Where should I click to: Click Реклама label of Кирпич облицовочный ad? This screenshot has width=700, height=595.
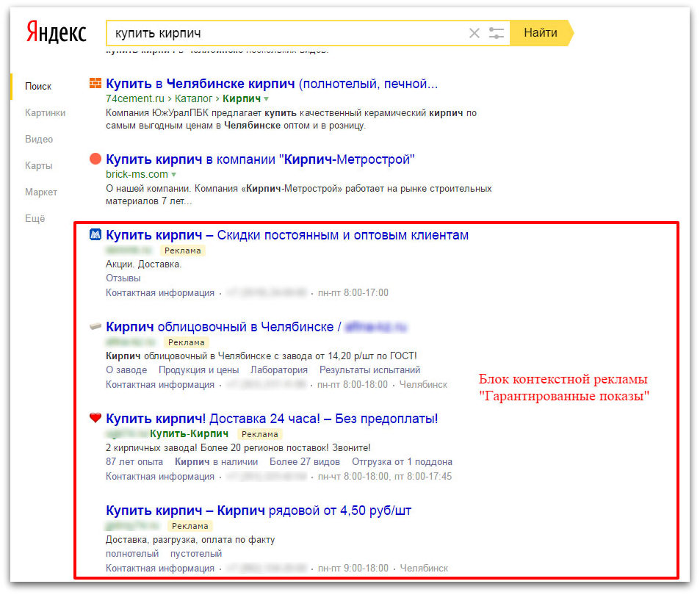[186, 342]
